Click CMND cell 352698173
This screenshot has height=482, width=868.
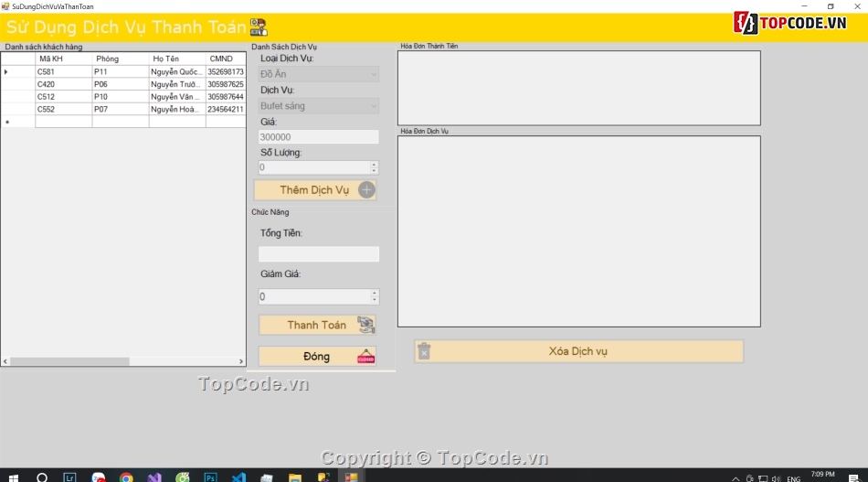226,71
